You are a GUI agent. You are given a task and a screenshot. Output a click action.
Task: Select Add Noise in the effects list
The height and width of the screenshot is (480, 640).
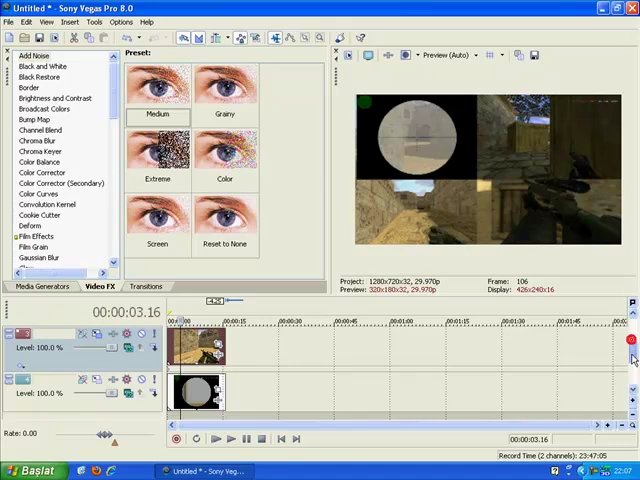click(x=34, y=56)
